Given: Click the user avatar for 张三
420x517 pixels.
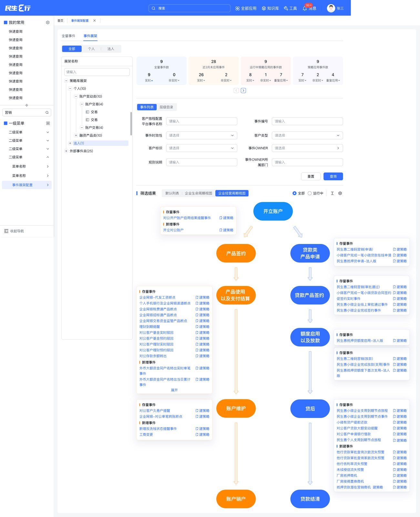Looking at the screenshot, I should [331, 8].
